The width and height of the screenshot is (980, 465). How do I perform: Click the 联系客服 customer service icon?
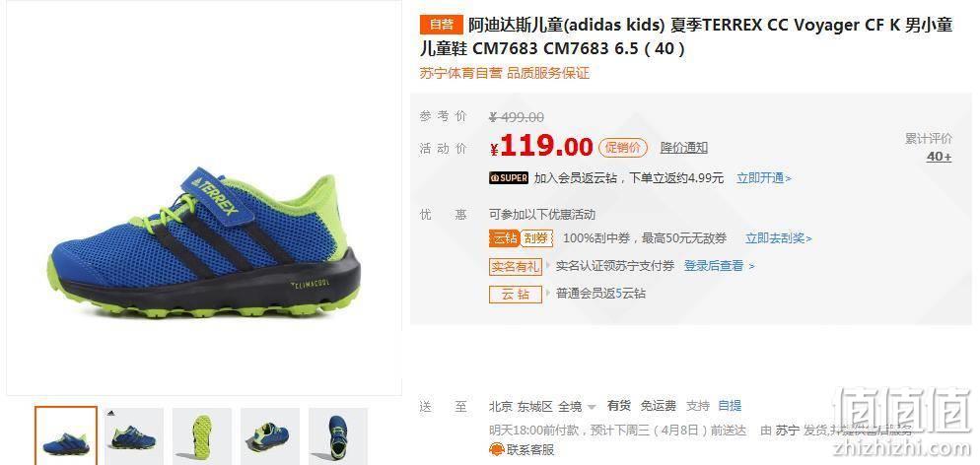[496, 449]
